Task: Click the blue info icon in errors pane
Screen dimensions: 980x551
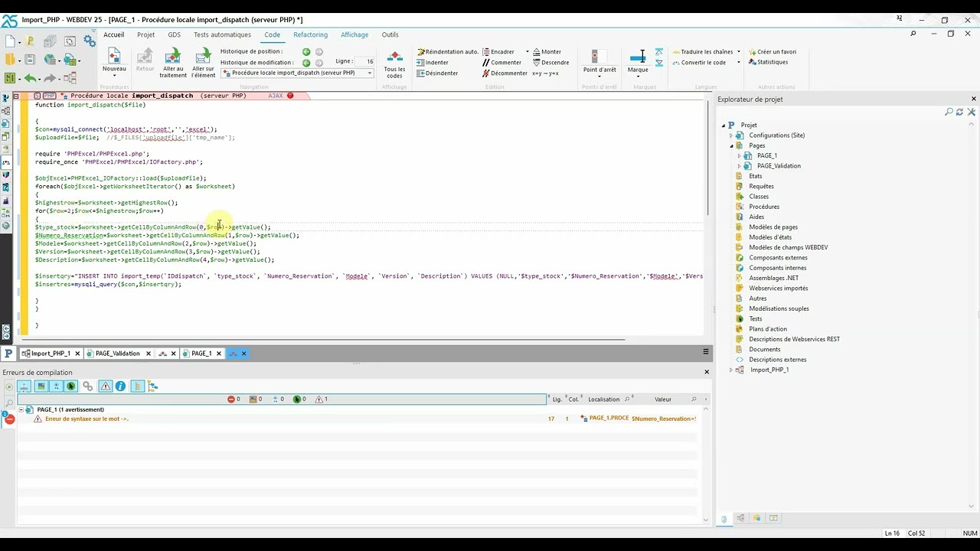Action: (x=120, y=386)
